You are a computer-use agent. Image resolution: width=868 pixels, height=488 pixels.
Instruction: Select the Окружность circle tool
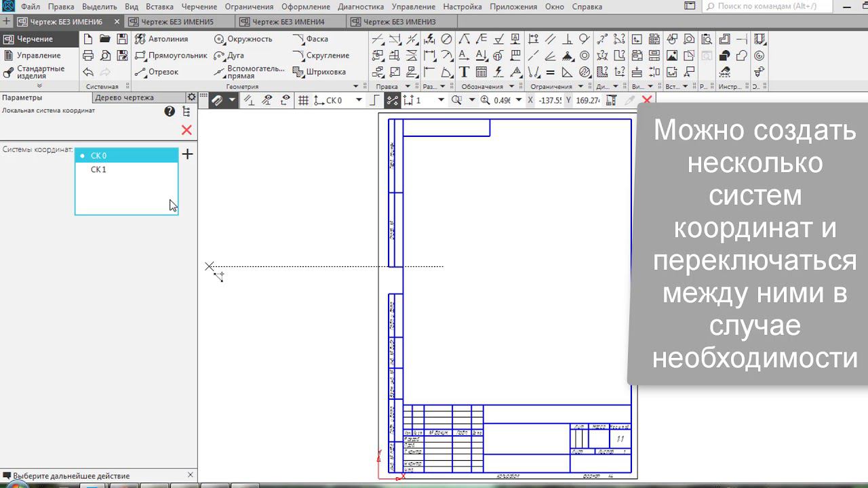(x=243, y=39)
